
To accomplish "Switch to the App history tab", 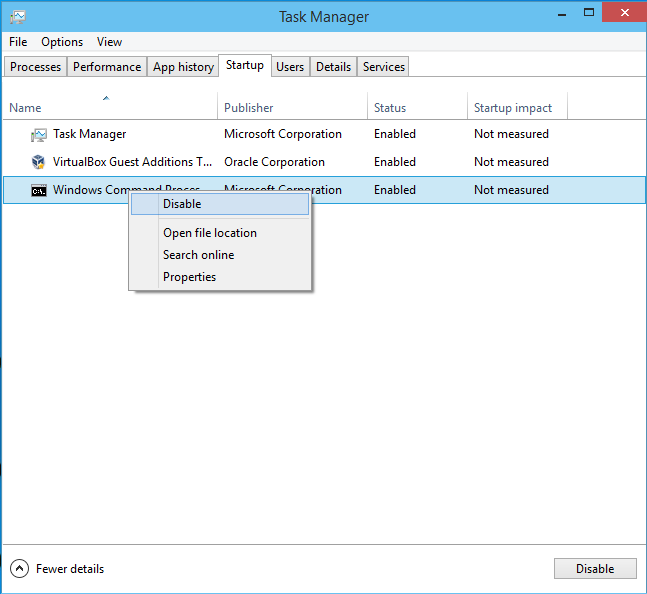I will point(183,67).
